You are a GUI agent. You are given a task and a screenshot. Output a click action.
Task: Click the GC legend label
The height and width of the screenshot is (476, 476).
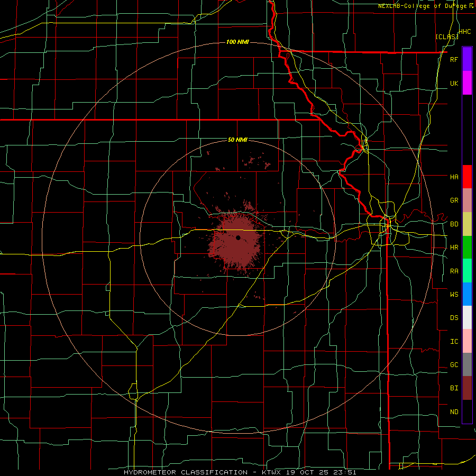tap(454, 365)
